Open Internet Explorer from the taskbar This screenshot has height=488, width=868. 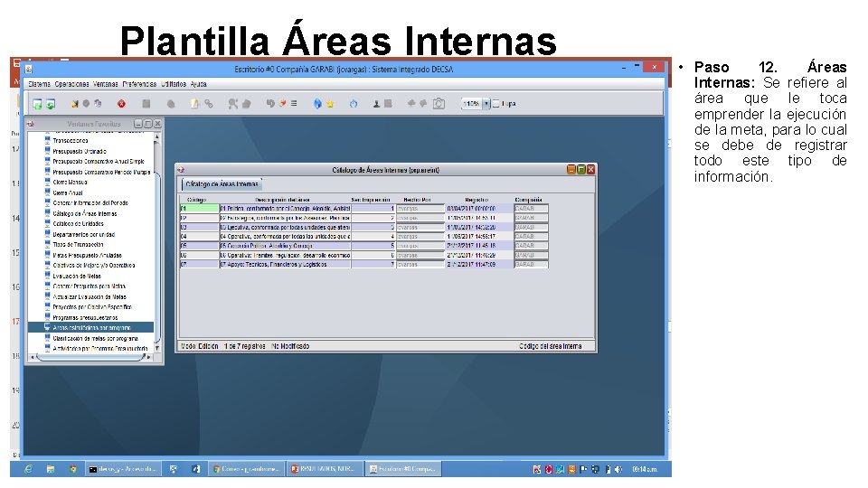(x=28, y=469)
